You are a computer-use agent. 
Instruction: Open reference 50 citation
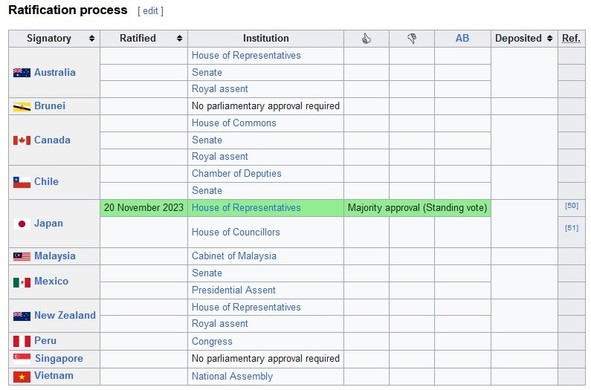pos(571,206)
